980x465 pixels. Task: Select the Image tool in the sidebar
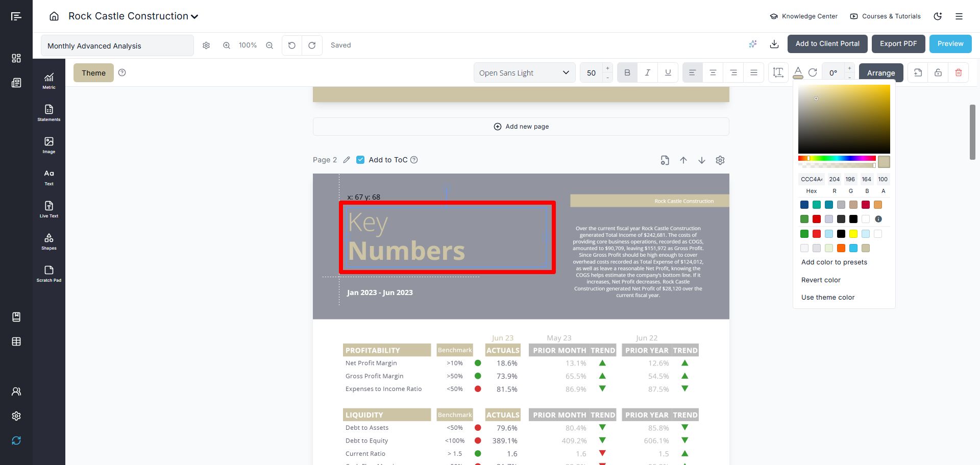click(x=49, y=145)
